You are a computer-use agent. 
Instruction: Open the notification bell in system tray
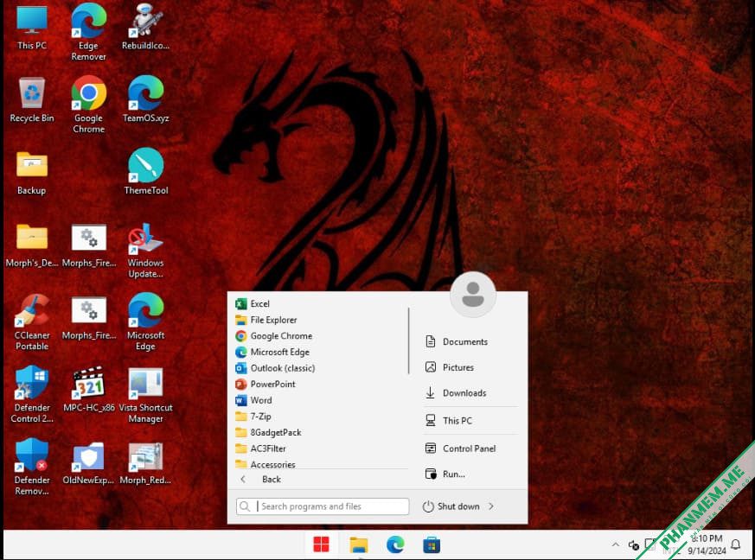click(736, 544)
